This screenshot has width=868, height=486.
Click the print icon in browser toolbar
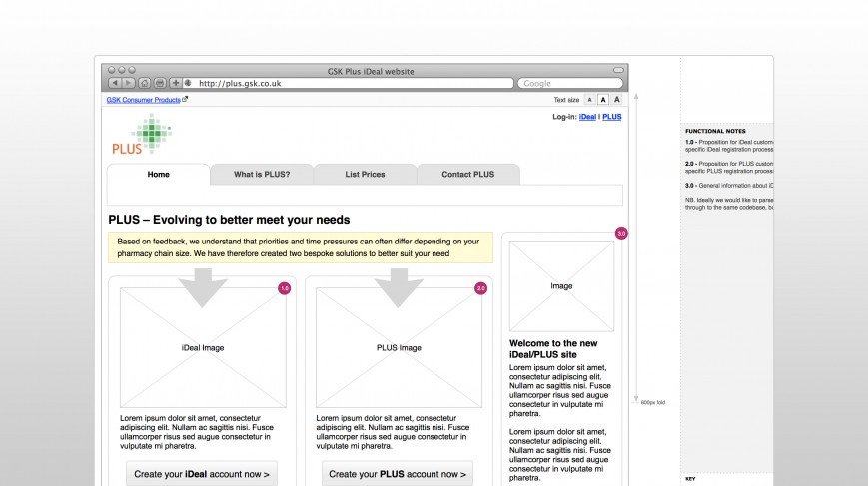click(x=160, y=83)
